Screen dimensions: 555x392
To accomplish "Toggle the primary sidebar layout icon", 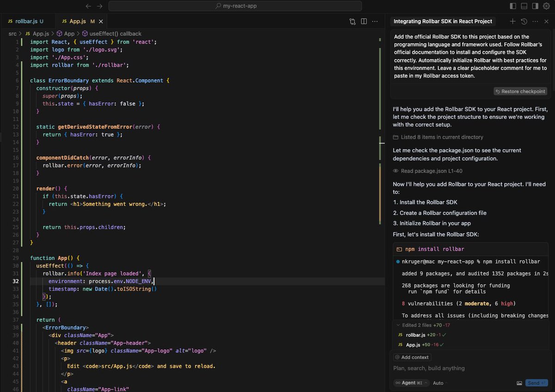I will click(x=513, y=6).
